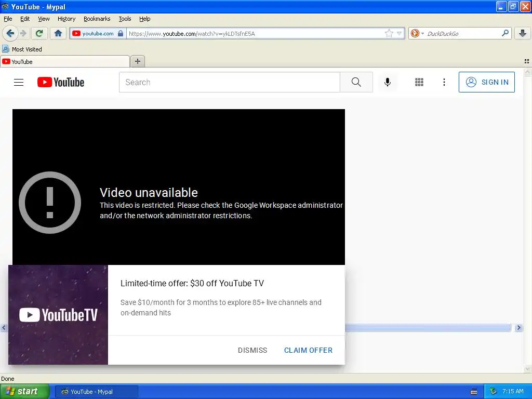Open the downloads arrow icon
The width and height of the screenshot is (532, 399).
[x=523, y=33]
